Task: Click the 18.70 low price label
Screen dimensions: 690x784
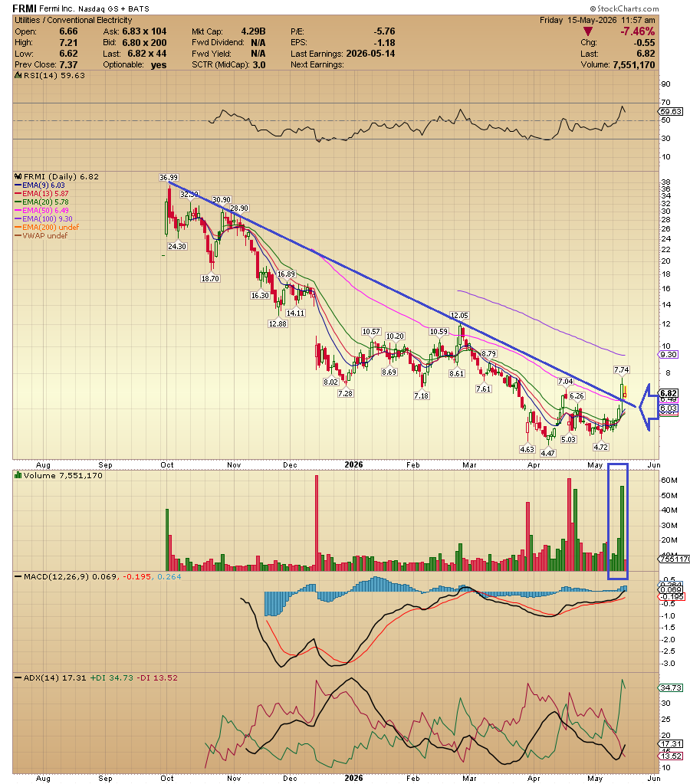Action: (x=210, y=278)
